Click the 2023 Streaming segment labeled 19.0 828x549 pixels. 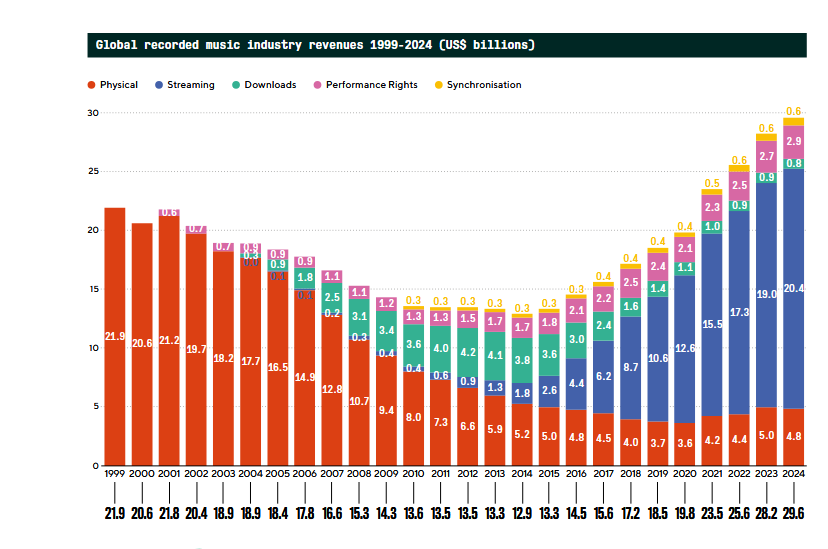(x=766, y=295)
